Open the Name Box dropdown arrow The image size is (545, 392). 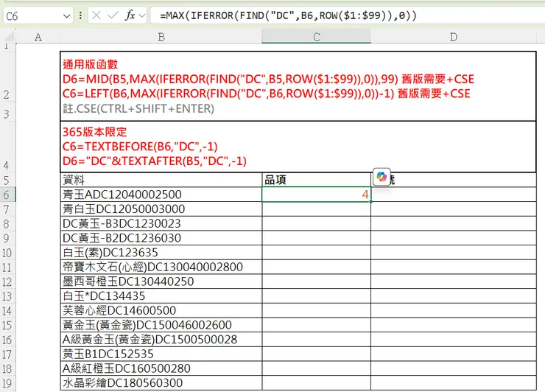66,16
